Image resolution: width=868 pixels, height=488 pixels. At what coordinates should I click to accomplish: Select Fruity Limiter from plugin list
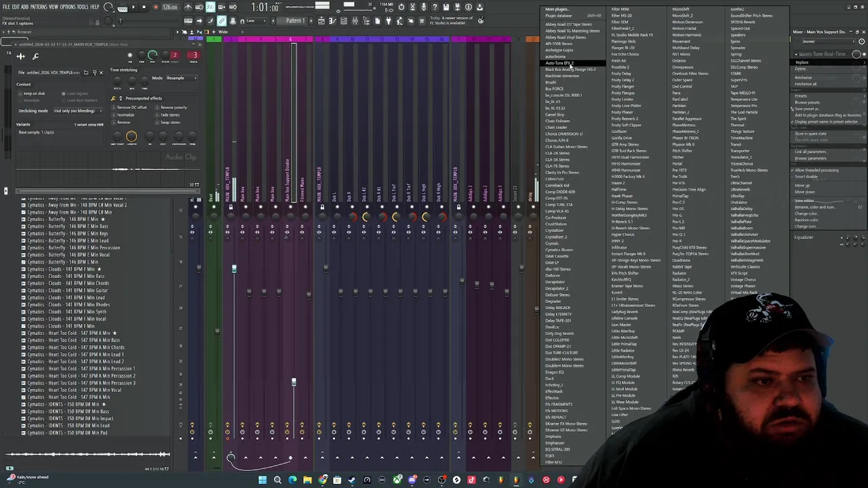(x=623, y=100)
